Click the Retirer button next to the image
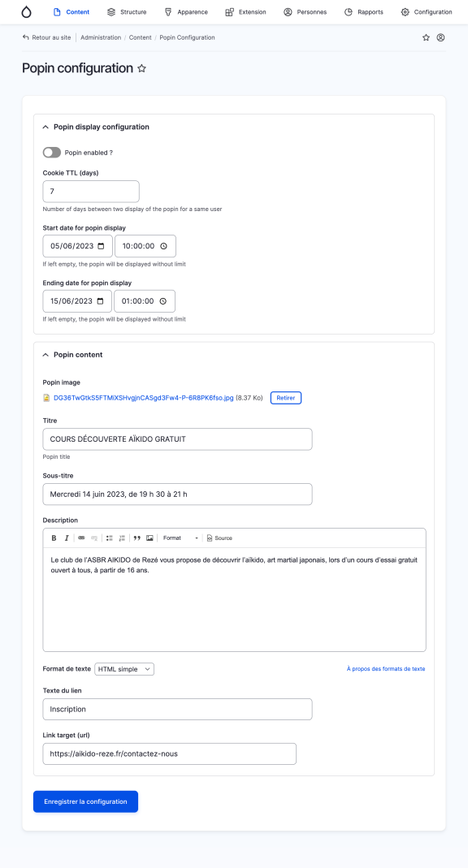 [x=285, y=398]
